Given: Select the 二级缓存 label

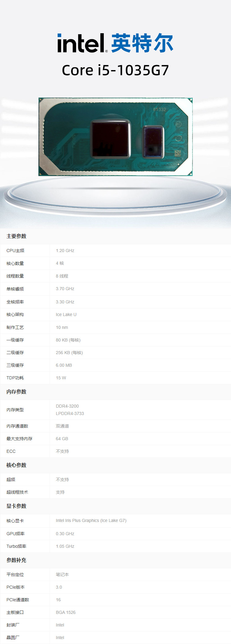Looking at the screenshot, I should click(15, 353).
